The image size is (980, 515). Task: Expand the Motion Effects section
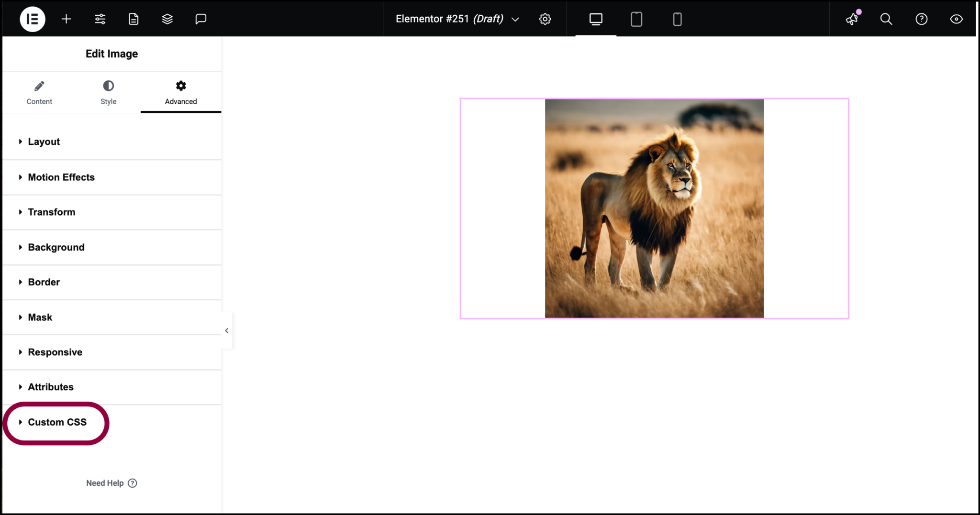tap(61, 177)
